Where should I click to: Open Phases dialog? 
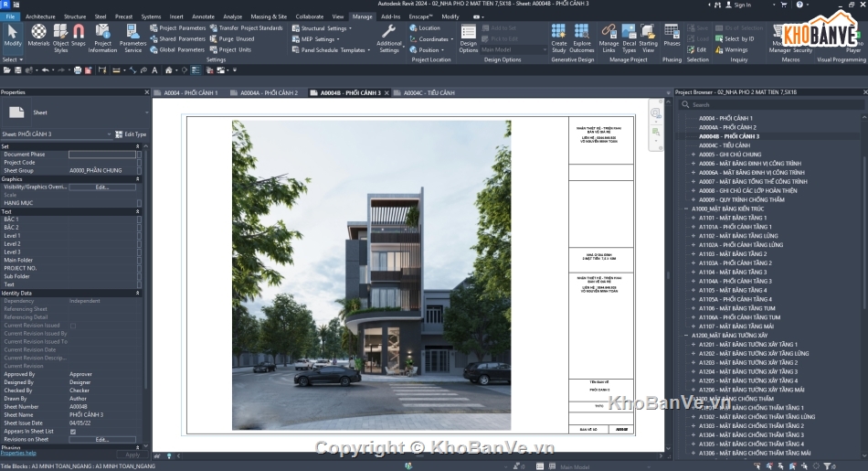[672, 36]
